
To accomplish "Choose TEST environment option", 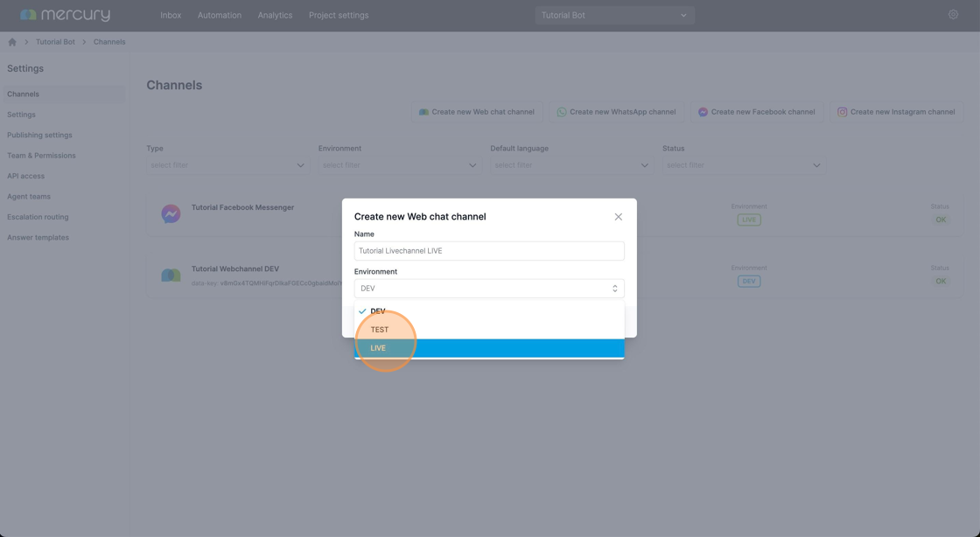I will tap(489, 330).
